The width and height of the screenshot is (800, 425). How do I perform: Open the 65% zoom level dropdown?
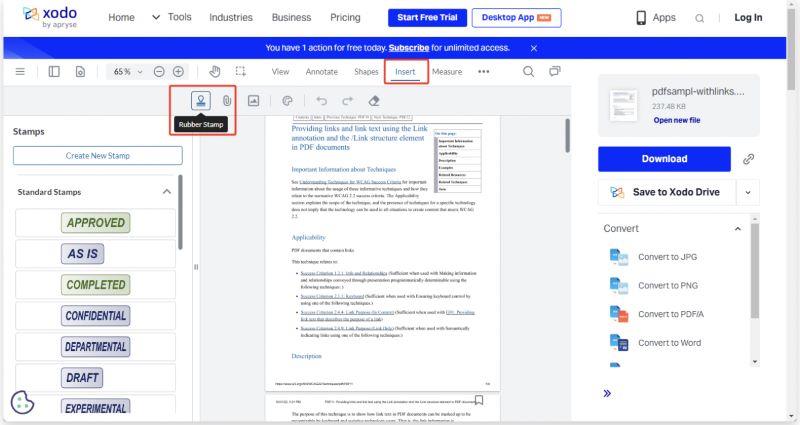coord(128,72)
